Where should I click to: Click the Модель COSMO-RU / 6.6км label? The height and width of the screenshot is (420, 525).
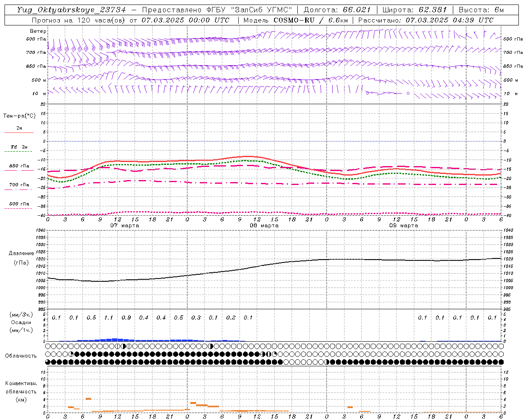296,20
